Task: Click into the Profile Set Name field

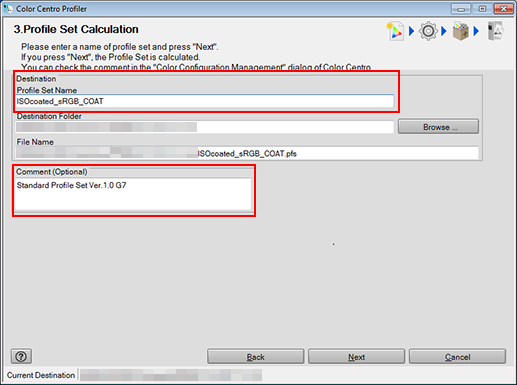Action: pos(205,101)
